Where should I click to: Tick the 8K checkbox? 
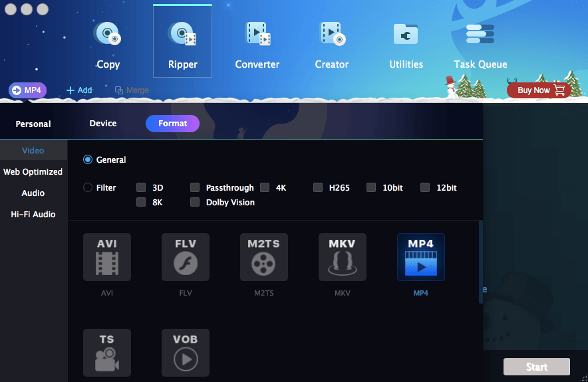point(141,202)
